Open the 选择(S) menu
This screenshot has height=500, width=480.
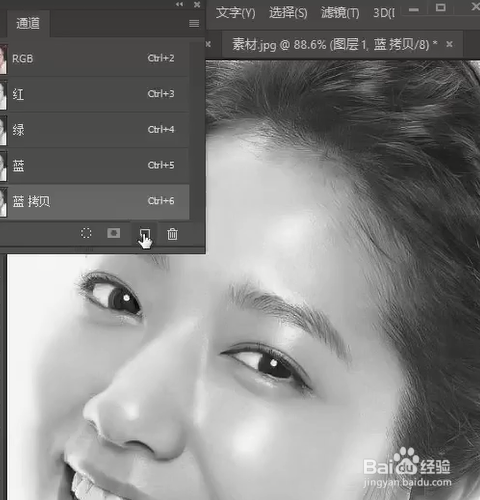coord(288,13)
